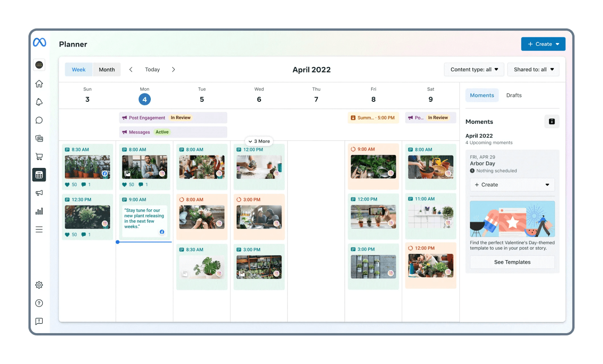
Task: Open the Settings gear in sidebar
Action: click(39, 285)
